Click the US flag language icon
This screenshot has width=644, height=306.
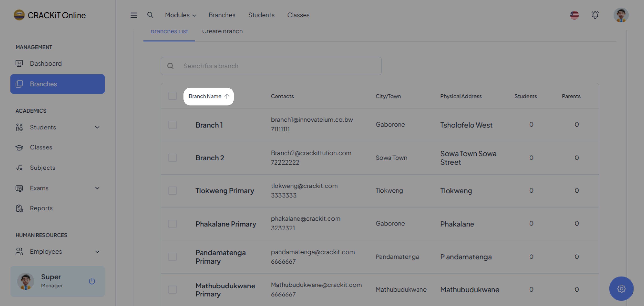click(574, 15)
